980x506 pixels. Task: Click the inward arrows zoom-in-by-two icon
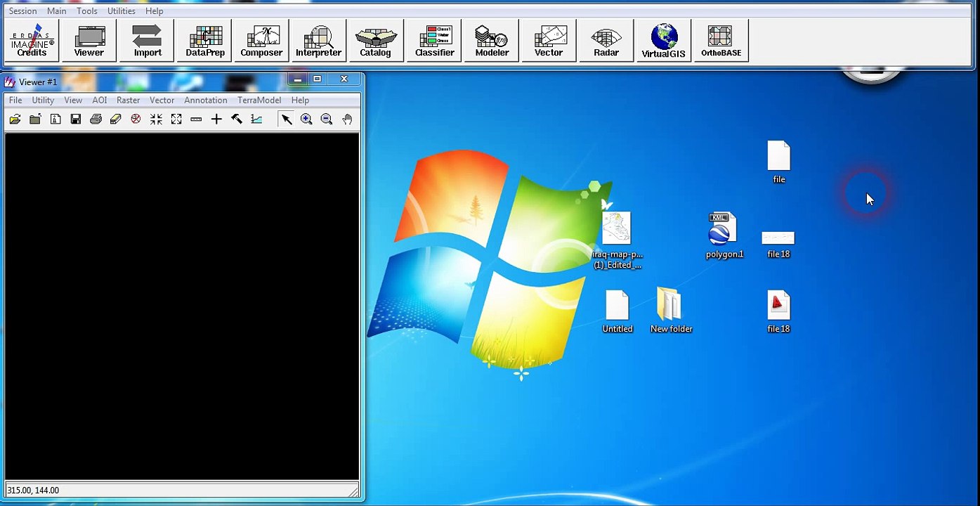(156, 119)
